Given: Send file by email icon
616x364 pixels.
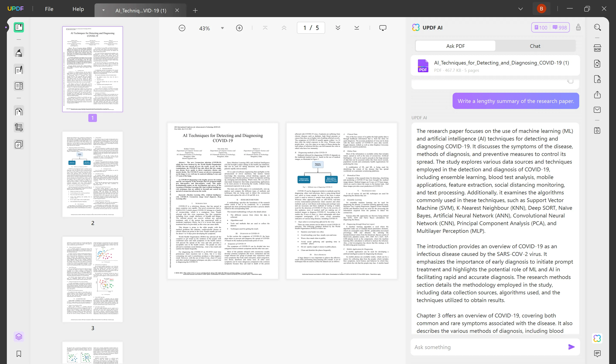Looking at the screenshot, I should 597,110.
